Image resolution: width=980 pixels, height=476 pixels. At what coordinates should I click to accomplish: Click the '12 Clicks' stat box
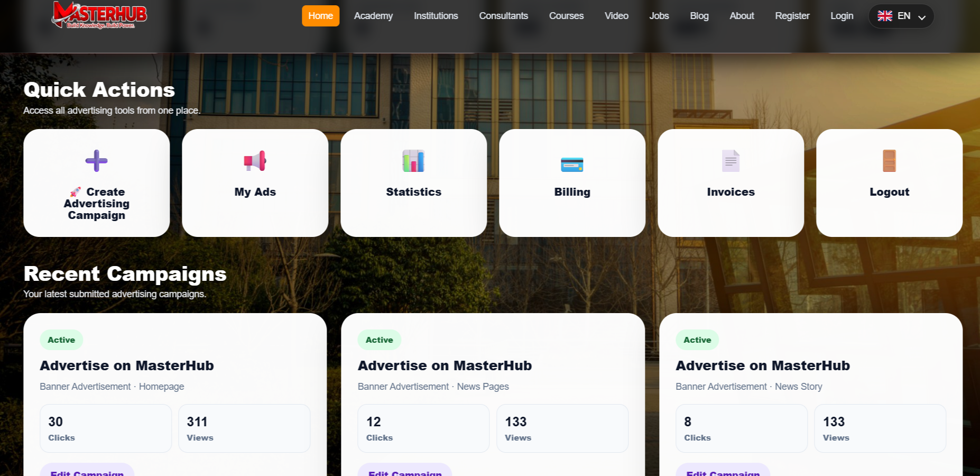click(423, 428)
